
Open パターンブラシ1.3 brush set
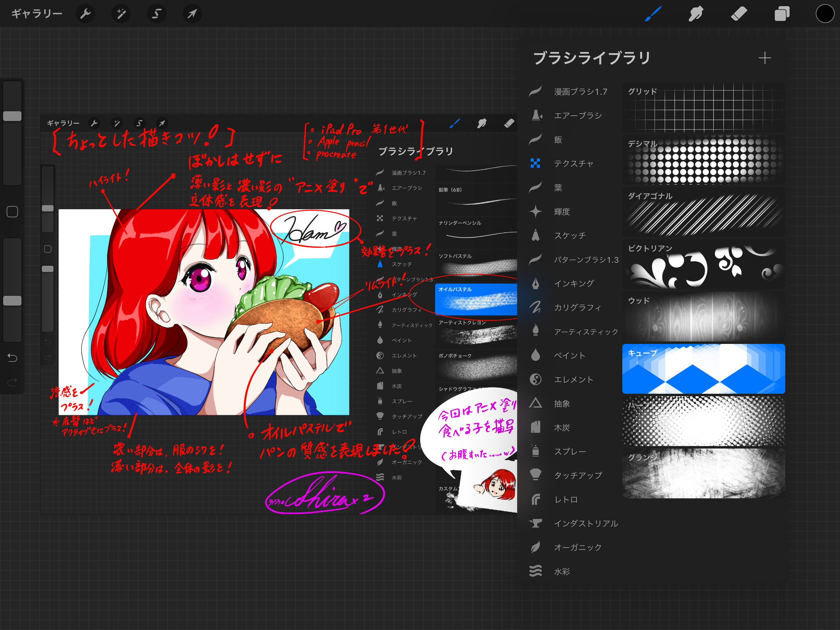pyautogui.click(x=573, y=260)
